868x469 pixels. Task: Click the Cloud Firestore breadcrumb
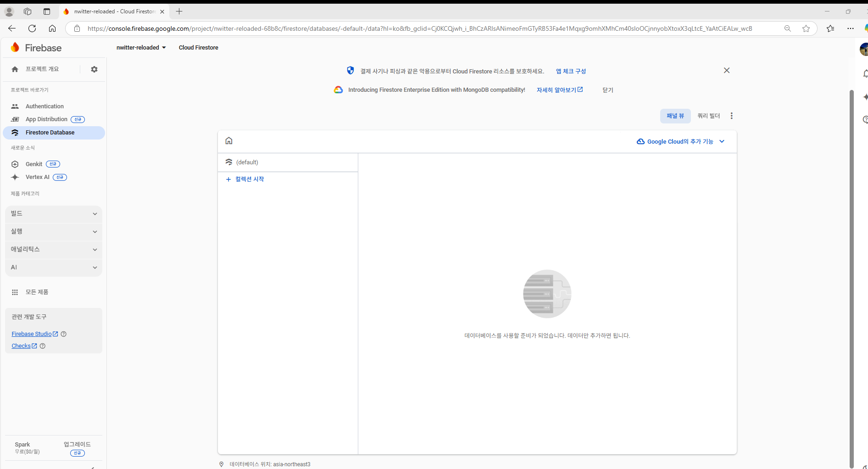[198, 48]
